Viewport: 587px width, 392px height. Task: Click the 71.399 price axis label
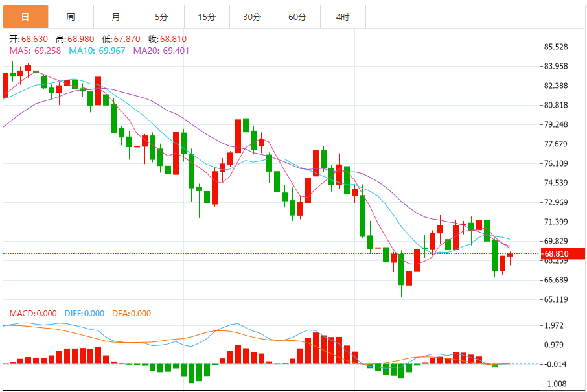(556, 222)
